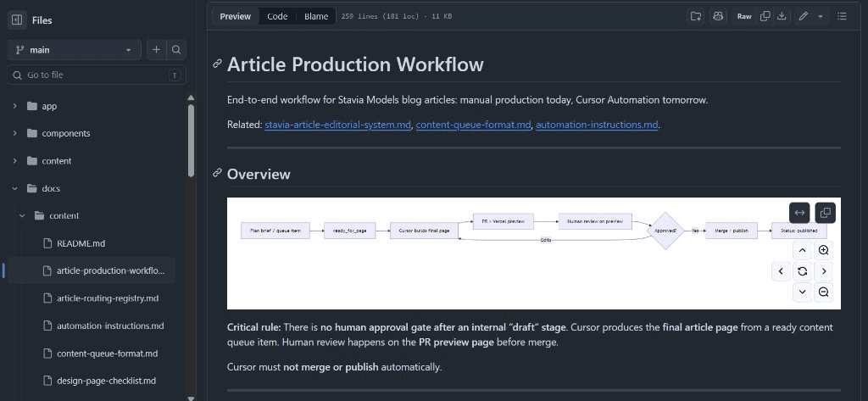
Task: Open content-queue-format.md in file tree
Action: point(107,354)
